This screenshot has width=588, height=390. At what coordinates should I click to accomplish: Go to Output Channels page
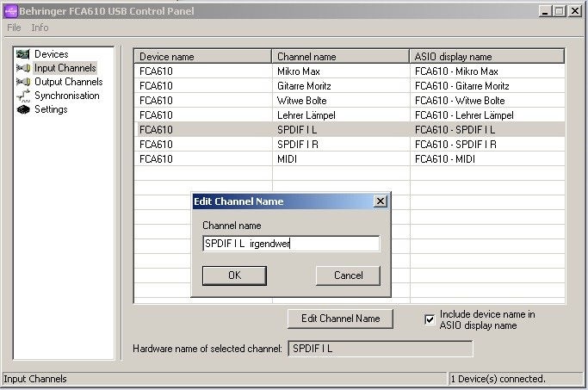pyautogui.click(x=69, y=82)
